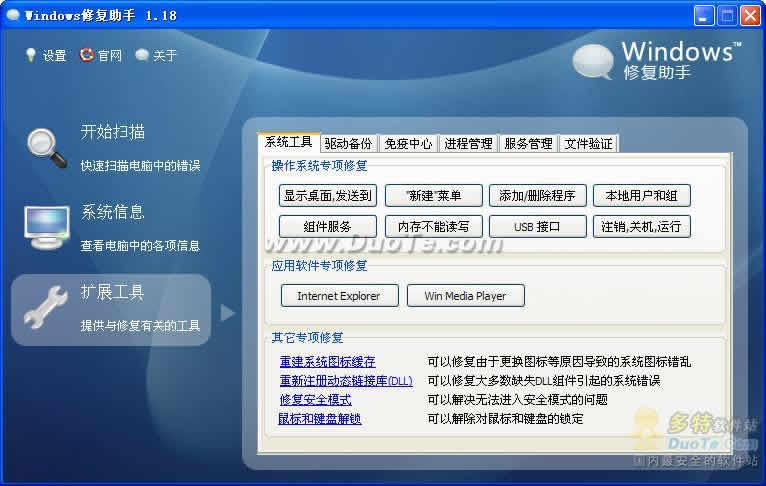Switch to 服务管理 tab
Viewport: 766px width, 486px height.
tap(528, 144)
